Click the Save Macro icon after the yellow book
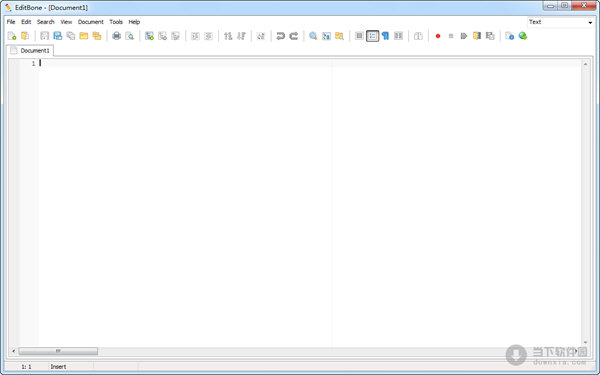Screen dimensions: 600x375 coord(490,36)
